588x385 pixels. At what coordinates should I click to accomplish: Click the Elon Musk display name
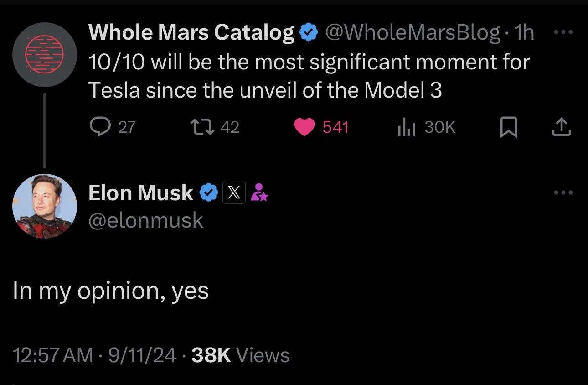pos(140,193)
